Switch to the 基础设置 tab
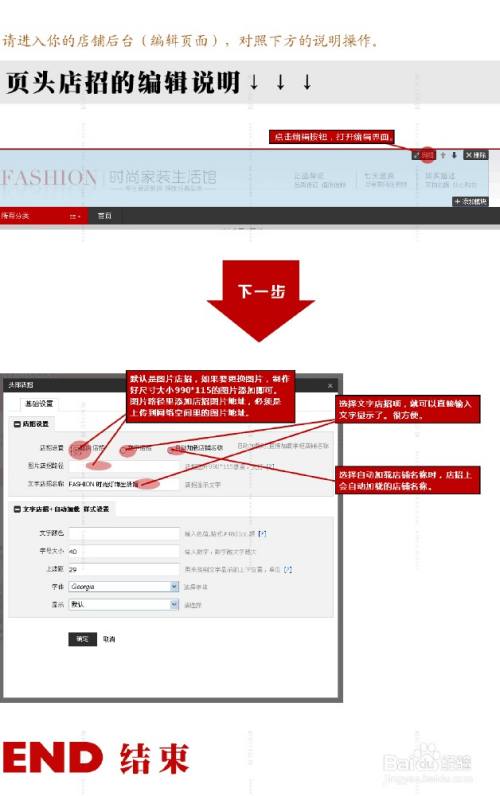 point(39,404)
